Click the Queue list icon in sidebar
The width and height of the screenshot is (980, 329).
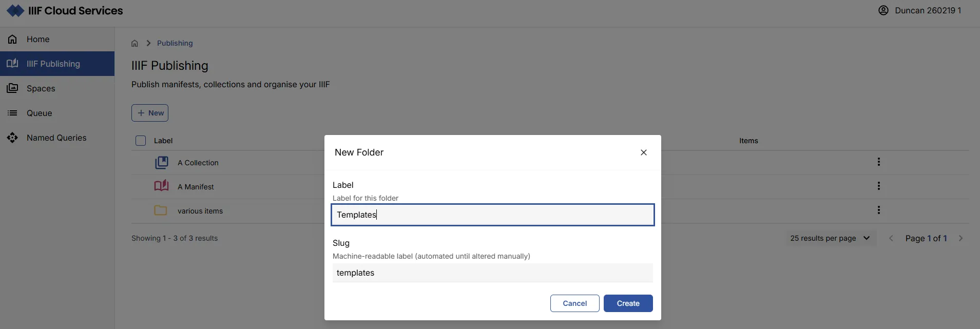coord(12,113)
